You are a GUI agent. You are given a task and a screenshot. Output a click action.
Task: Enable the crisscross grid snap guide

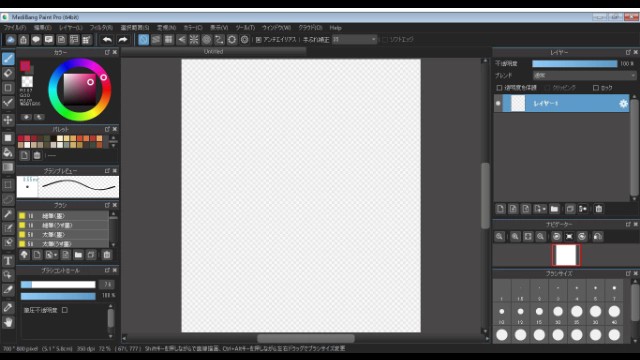[169, 40]
